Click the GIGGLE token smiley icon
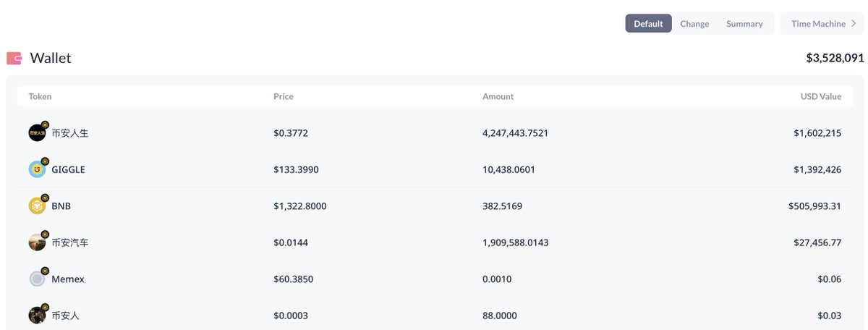Screen dimensions: 868x330 point(37,170)
